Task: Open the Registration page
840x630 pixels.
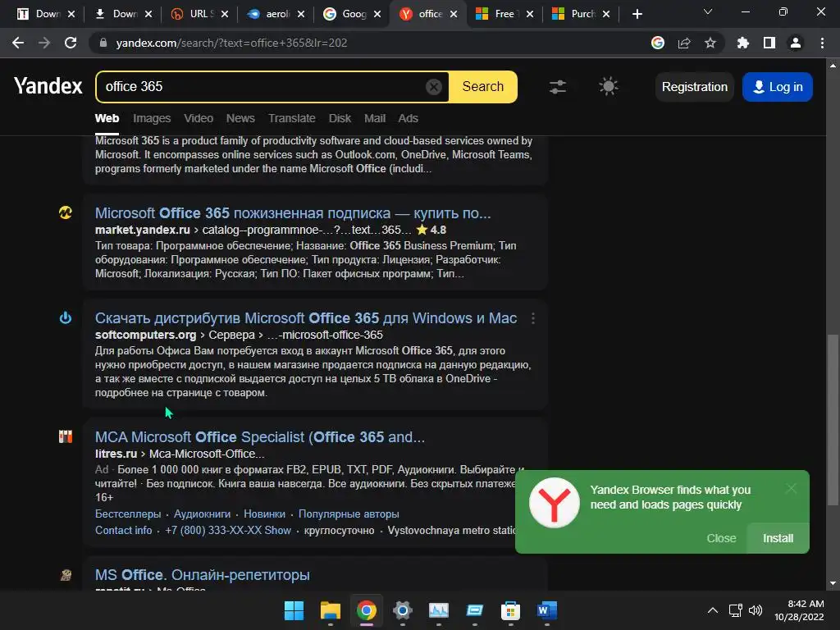Action: [694, 87]
